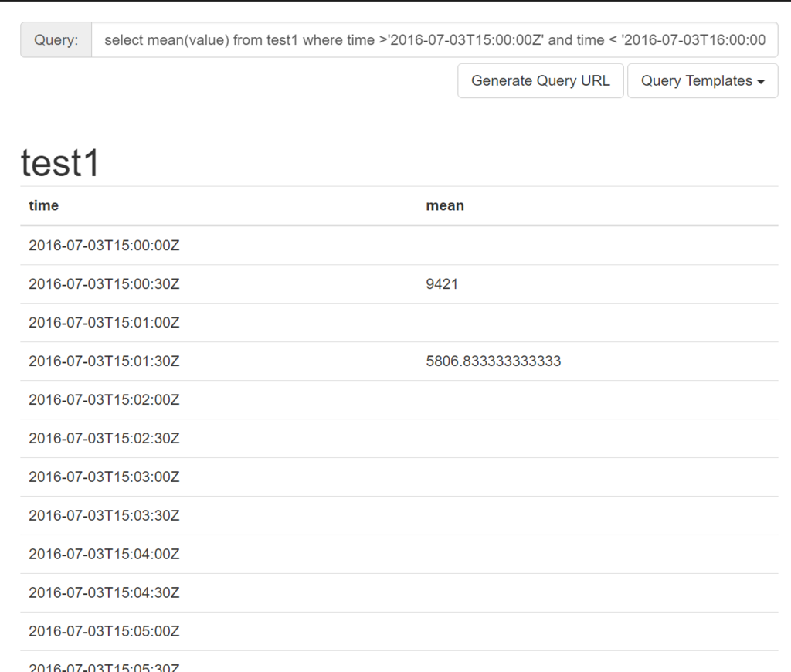Open the Query Templates dropdown

click(x=702, y=81)
